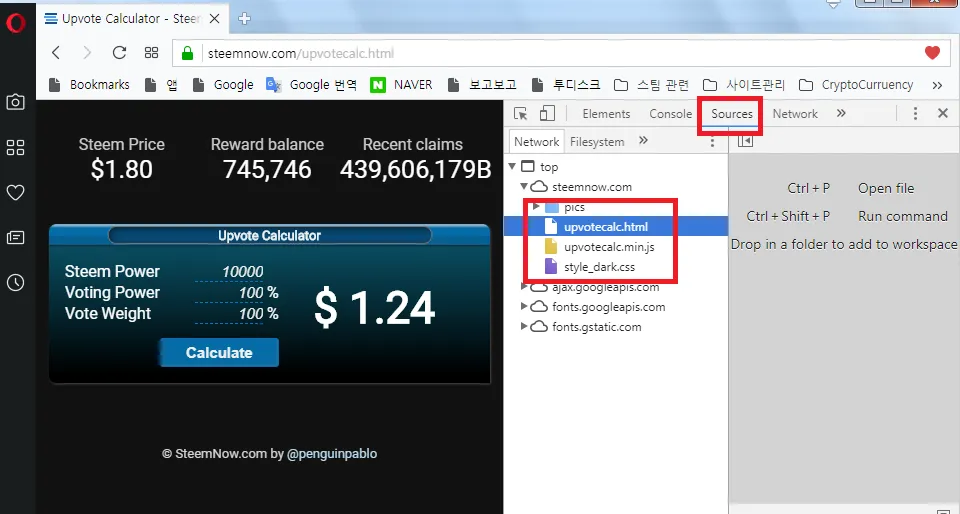The width and height of the screenshot is (960, 514).
Task: Open 사이트관리 bookmark folder
Action: point(743,84)
